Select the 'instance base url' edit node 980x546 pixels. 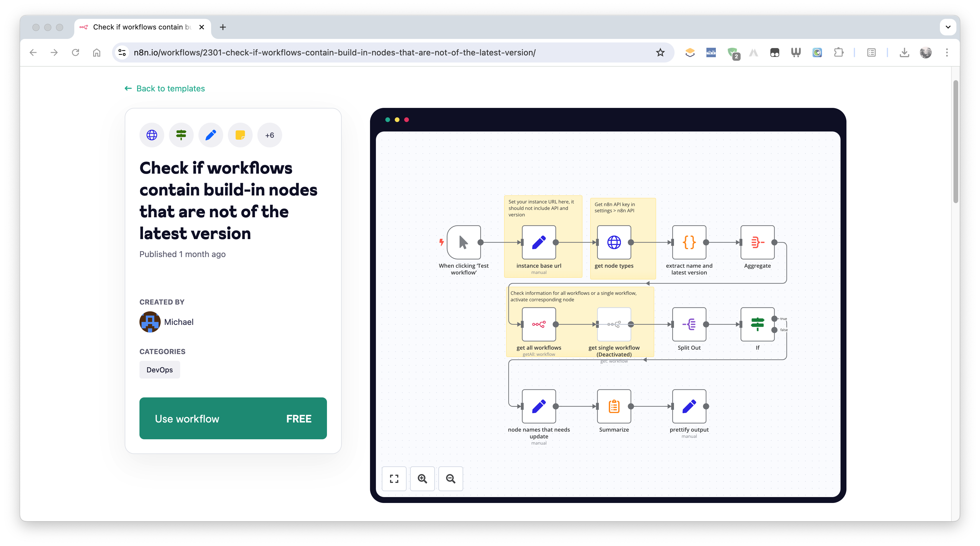539,242
